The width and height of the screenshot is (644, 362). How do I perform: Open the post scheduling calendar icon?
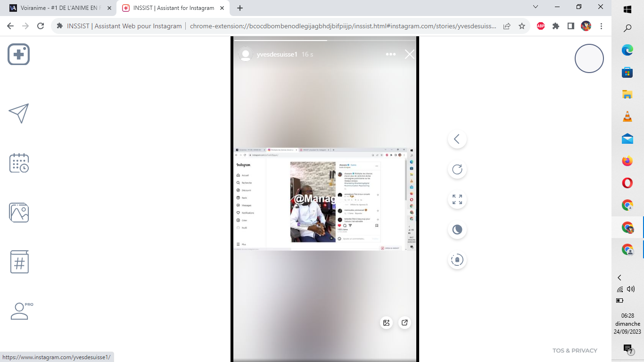point(19,163)
